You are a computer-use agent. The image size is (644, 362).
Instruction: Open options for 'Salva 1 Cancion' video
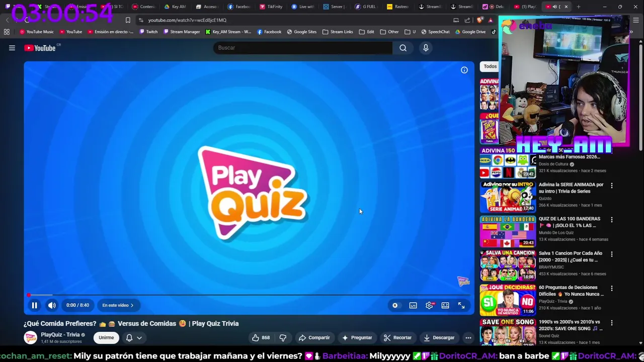point(612,254)
